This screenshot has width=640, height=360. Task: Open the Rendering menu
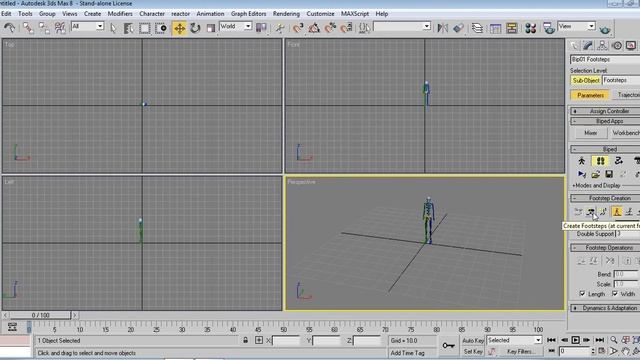tap(286, 14)
